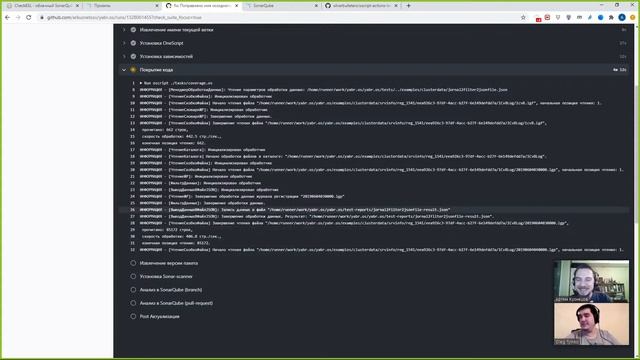Viewport: 640px width, 360px height.
Task: Click the padlock icon in the address bar
Action: [42, 18]
